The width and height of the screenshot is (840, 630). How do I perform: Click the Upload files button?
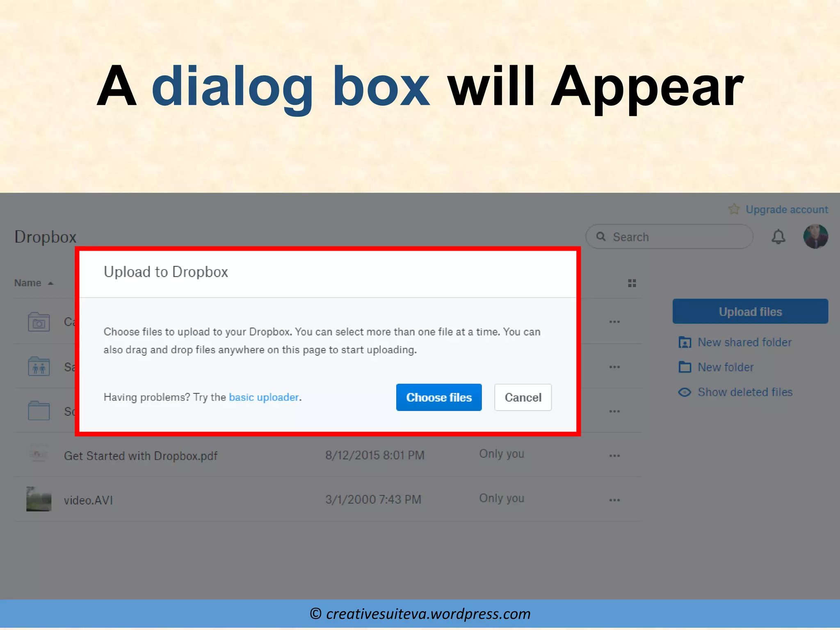click(x=750, y=311)
